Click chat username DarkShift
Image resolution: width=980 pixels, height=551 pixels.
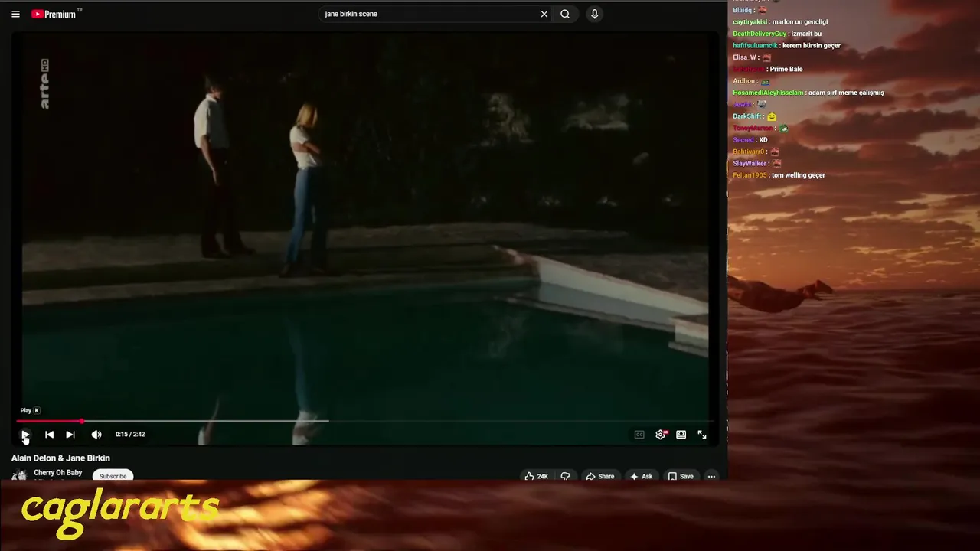(x=747, y=116)
